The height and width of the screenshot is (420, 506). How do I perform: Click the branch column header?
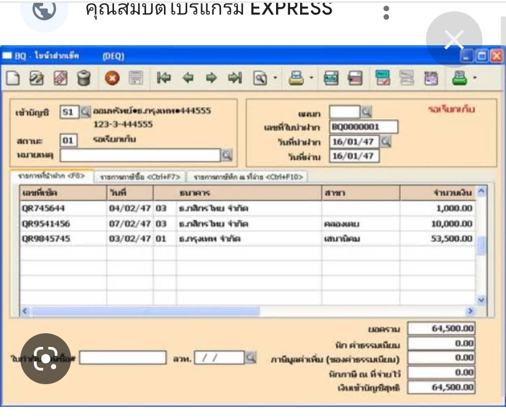click(x=361, y=193)
